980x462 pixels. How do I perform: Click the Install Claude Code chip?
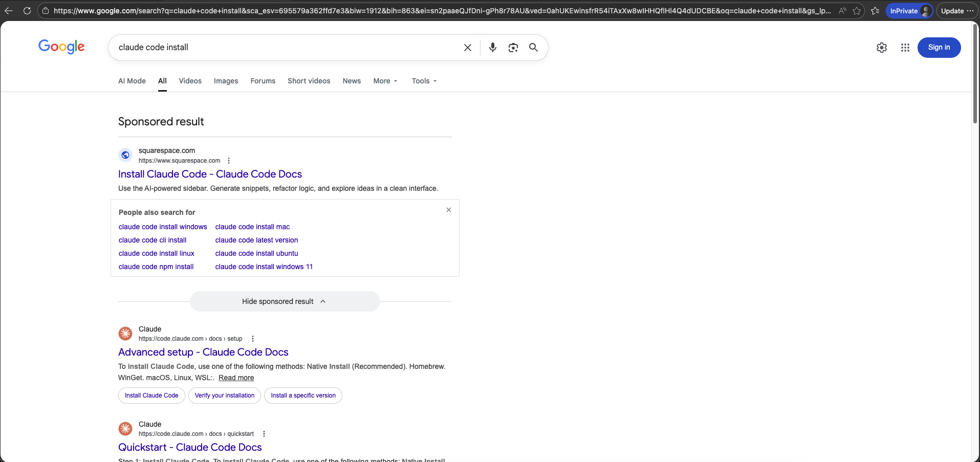click(151, 395)
